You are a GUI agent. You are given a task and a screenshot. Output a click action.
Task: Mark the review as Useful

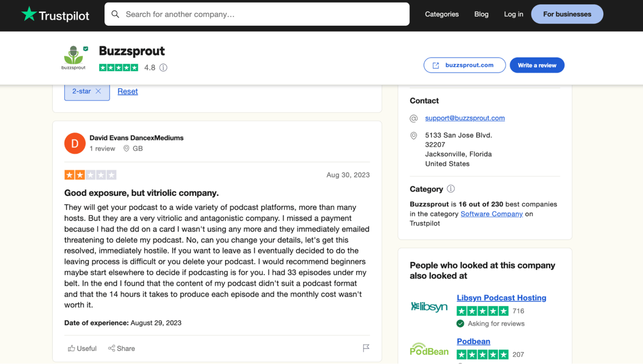tap(83, 348)
